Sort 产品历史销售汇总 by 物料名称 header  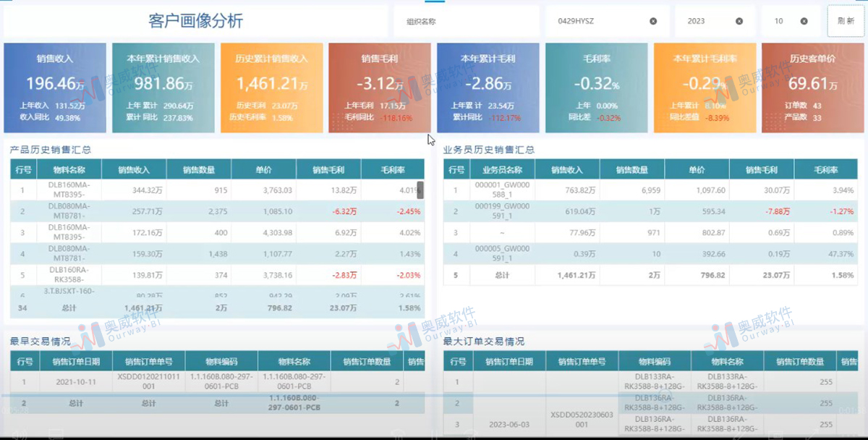70,170
